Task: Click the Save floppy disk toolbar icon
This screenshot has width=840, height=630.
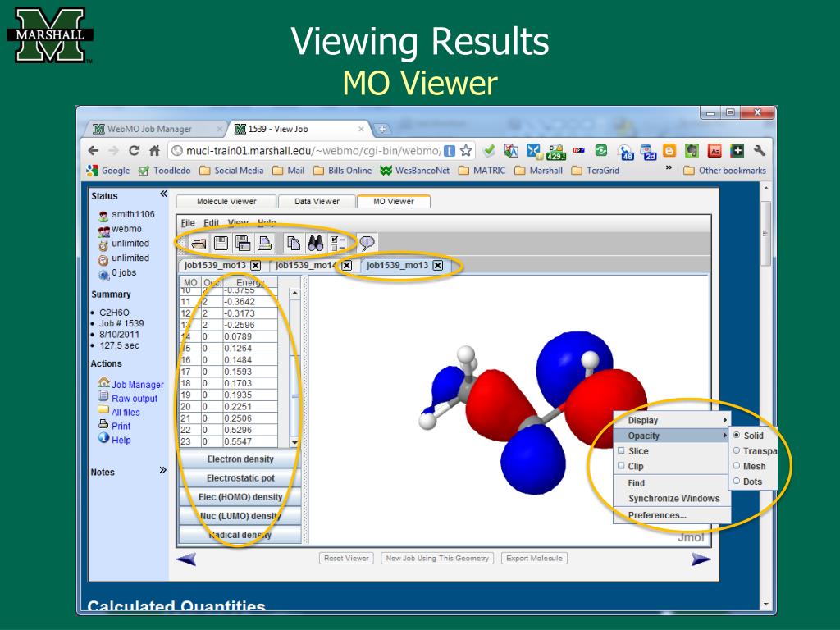Action: tap(221, 244)
